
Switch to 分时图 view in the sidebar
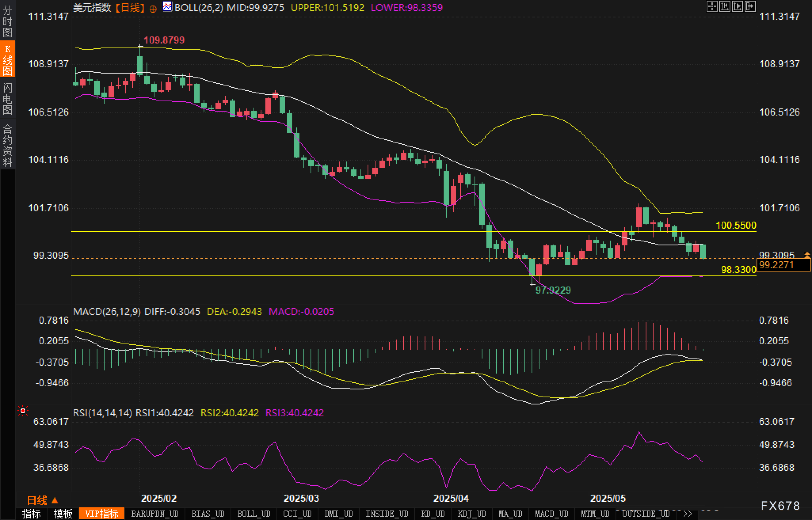click(8, 21)
